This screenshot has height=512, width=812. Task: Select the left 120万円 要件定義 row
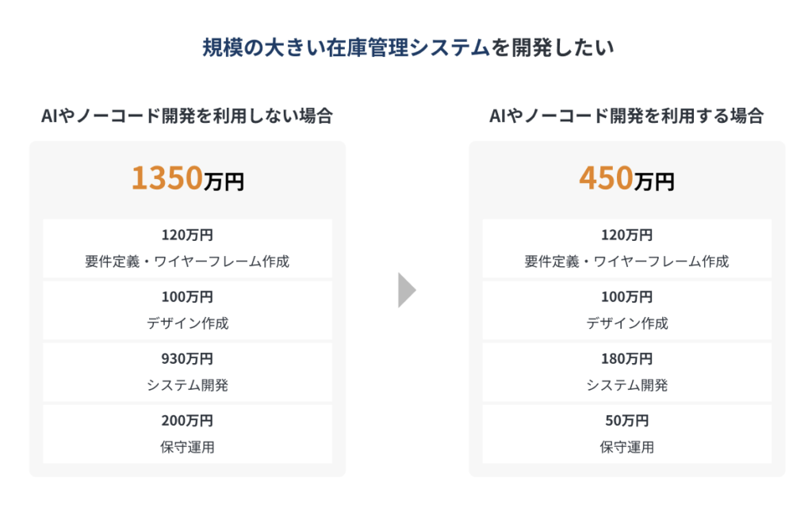[x=187, y=248]
